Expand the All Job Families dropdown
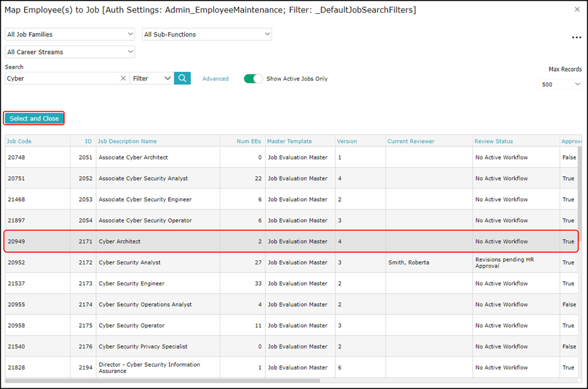 70,34
